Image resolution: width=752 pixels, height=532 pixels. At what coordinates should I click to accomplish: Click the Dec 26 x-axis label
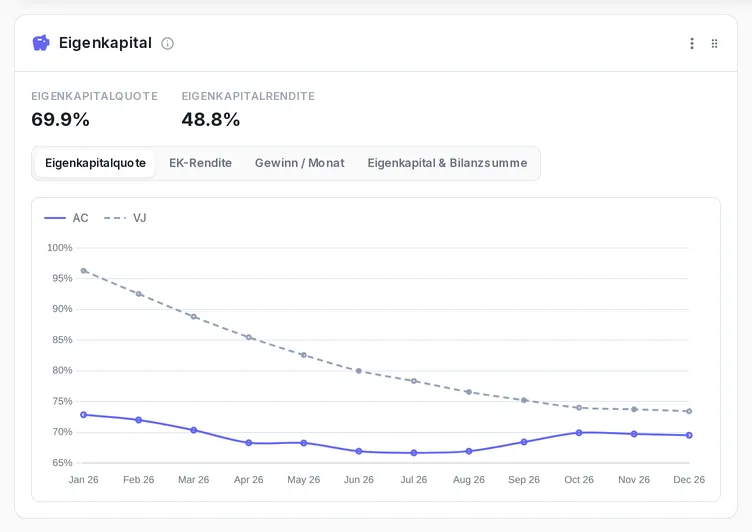[x=689, y=480]
